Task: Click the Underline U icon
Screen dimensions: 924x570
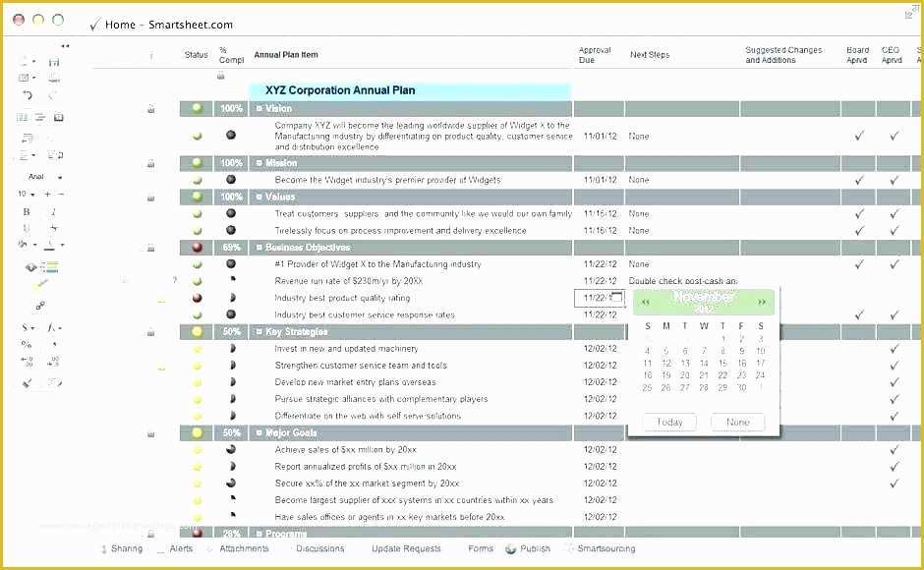Action: point(26,228)
